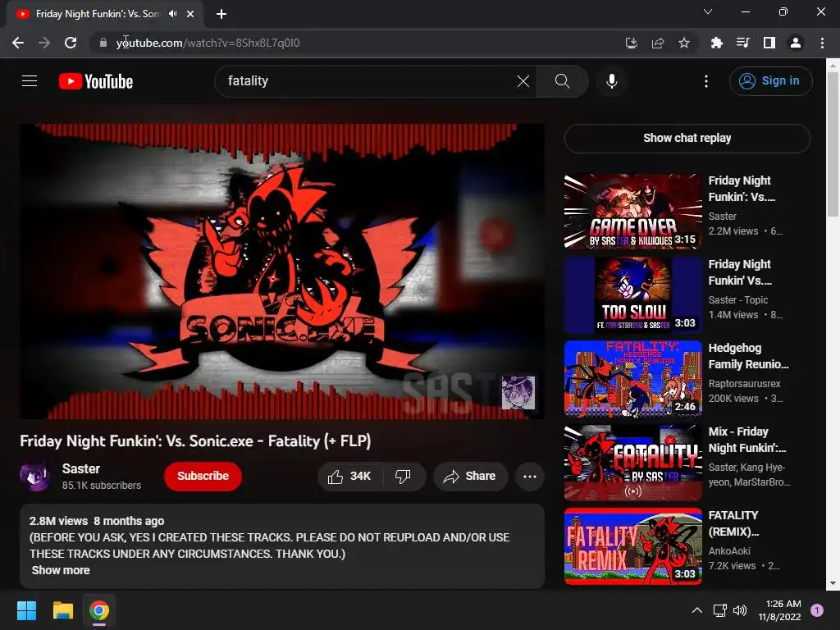
Task: Open network status tray icon
Action: pyautogui.click(x=719, y=610)
